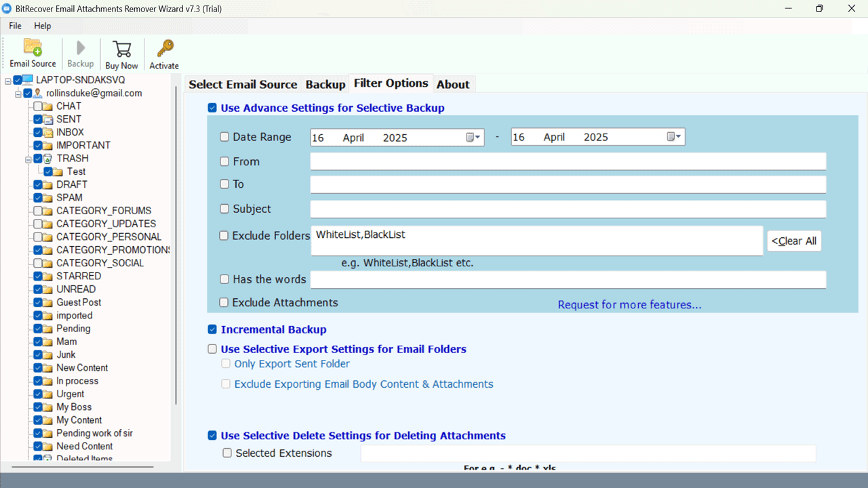Viewport: 868px width, 488px height.
Task: Click the SPAM folder icon
Action: (x=48, y=198)
